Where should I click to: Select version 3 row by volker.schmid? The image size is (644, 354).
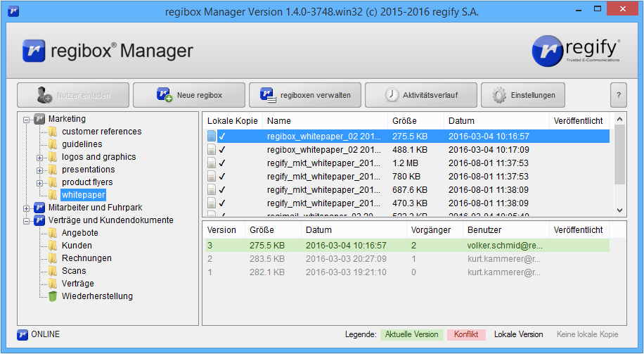click(408, 246)
